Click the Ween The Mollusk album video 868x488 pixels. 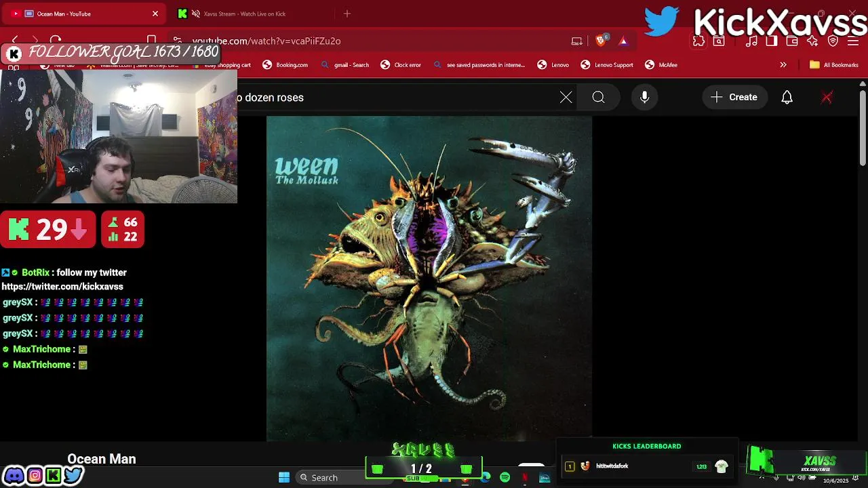(x=429, y=279)
